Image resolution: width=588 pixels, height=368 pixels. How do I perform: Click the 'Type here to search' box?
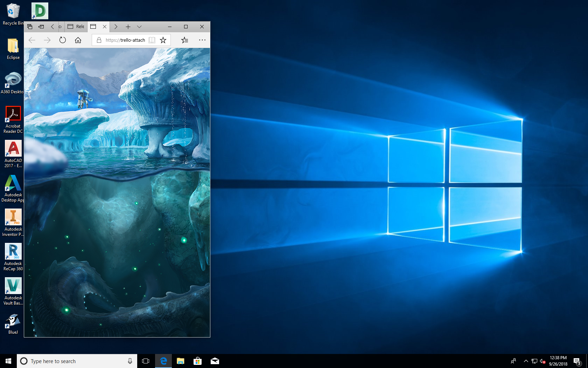pyautogui.click(x=77, y=361)
